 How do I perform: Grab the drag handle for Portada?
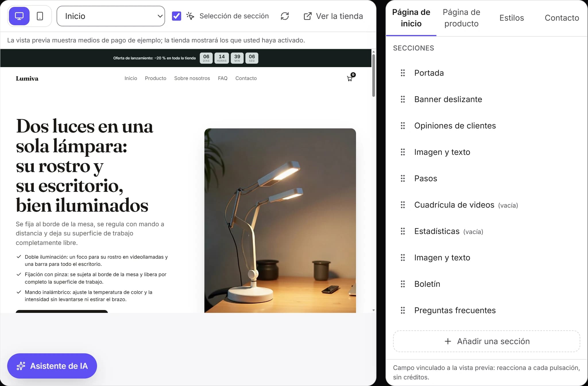tap(403, 73)
